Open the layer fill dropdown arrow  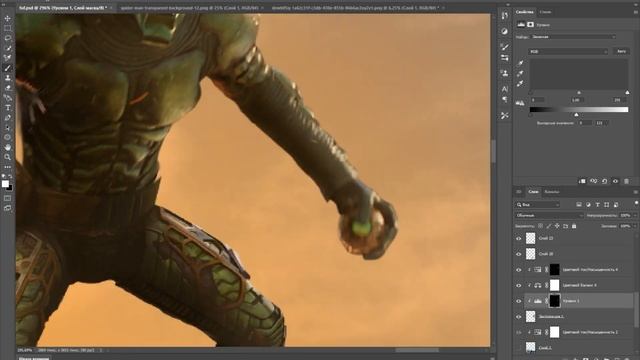[x=635, y=226]
